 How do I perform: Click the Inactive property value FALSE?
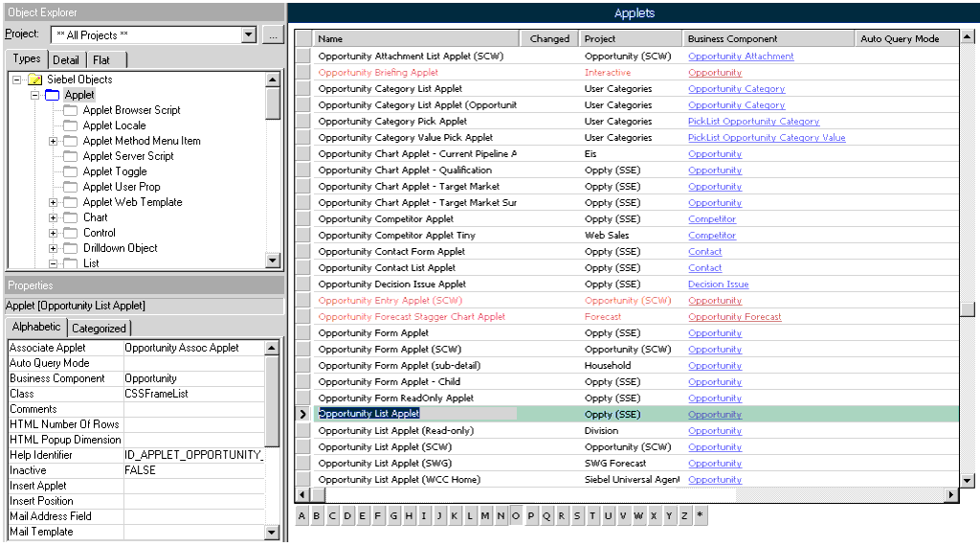[193, 470]
